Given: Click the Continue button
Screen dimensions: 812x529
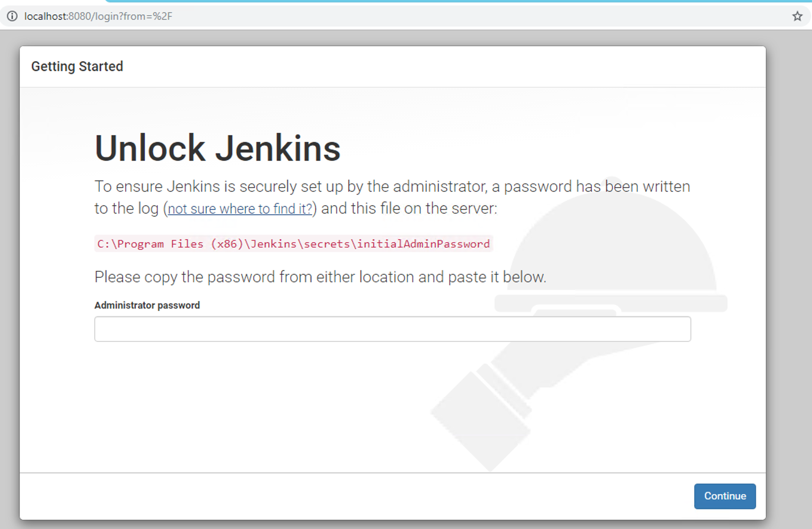Looking at the screenshot, I should [725, 496].
